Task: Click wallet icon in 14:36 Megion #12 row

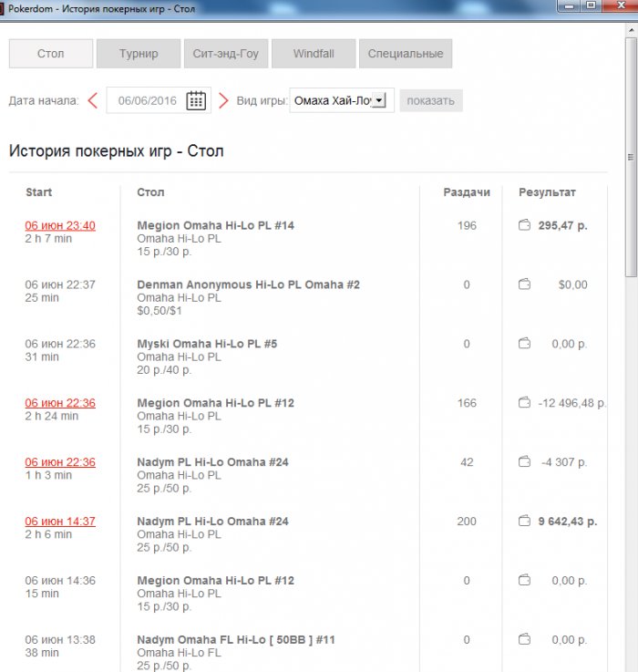Action: (x=524, y=580)
